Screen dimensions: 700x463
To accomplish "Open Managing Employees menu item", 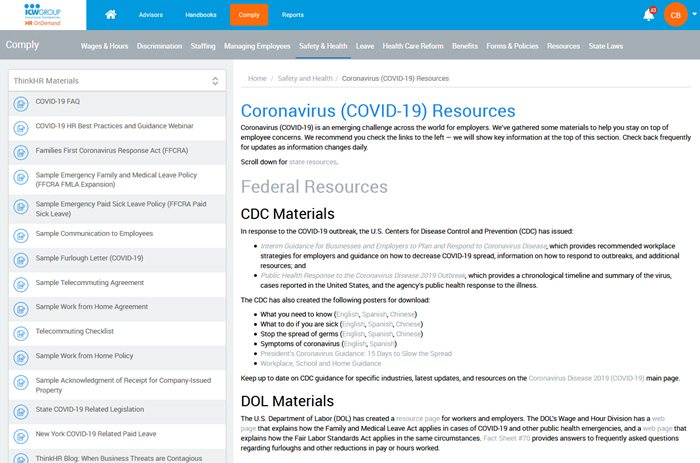I will [257, 46].
